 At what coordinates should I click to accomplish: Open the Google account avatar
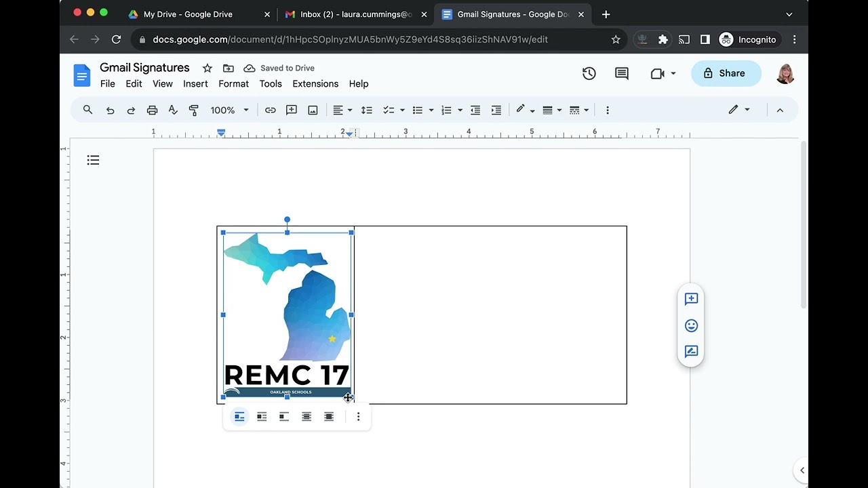(x=785, y=73)
